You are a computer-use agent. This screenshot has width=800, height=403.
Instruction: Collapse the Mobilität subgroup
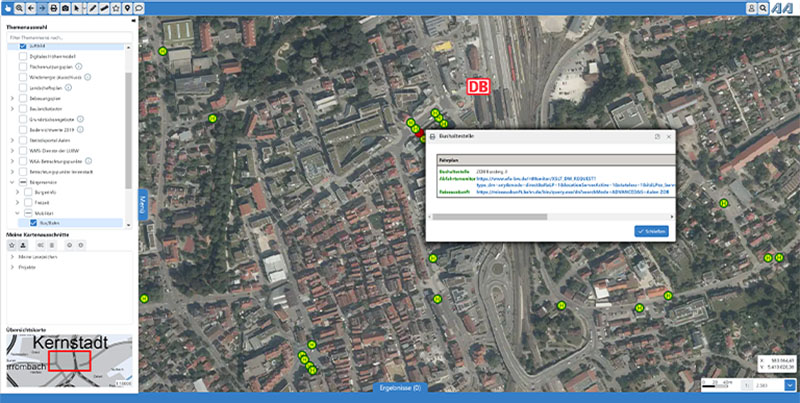[x=18, y=213]
